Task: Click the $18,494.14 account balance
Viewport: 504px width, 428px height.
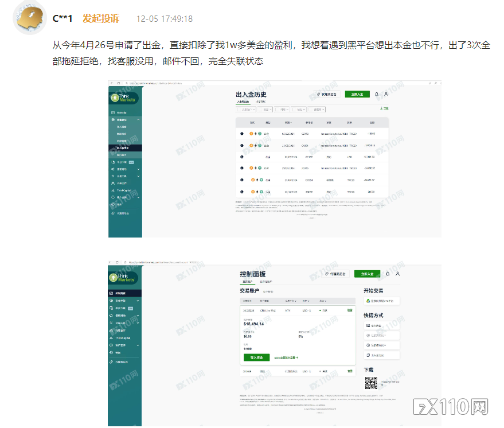Action: click(253, 324)
